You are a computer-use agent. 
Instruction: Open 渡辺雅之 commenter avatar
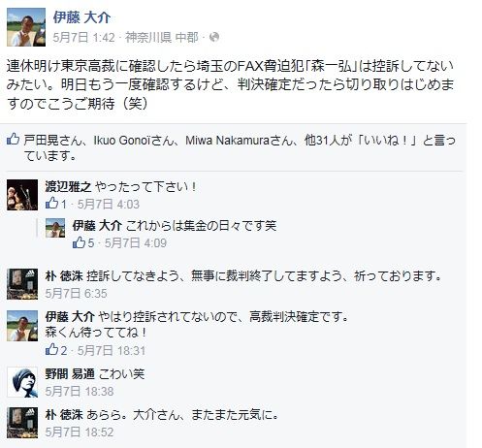click(22, 195)
